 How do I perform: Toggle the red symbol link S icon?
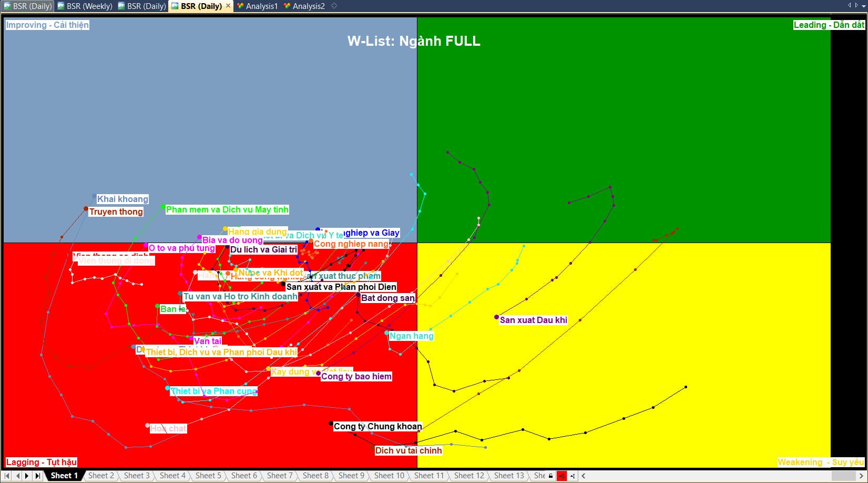tap(561, 476)
